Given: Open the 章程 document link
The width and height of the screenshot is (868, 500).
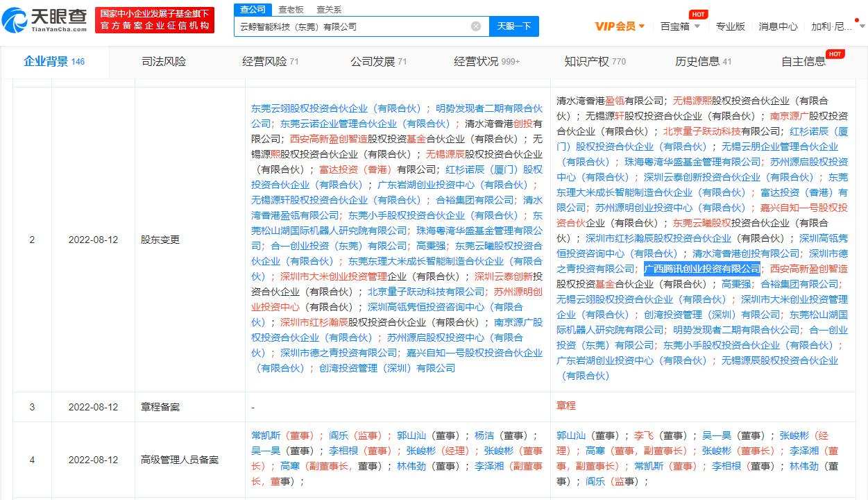Looking at the screenshot, I should [565, 407].
